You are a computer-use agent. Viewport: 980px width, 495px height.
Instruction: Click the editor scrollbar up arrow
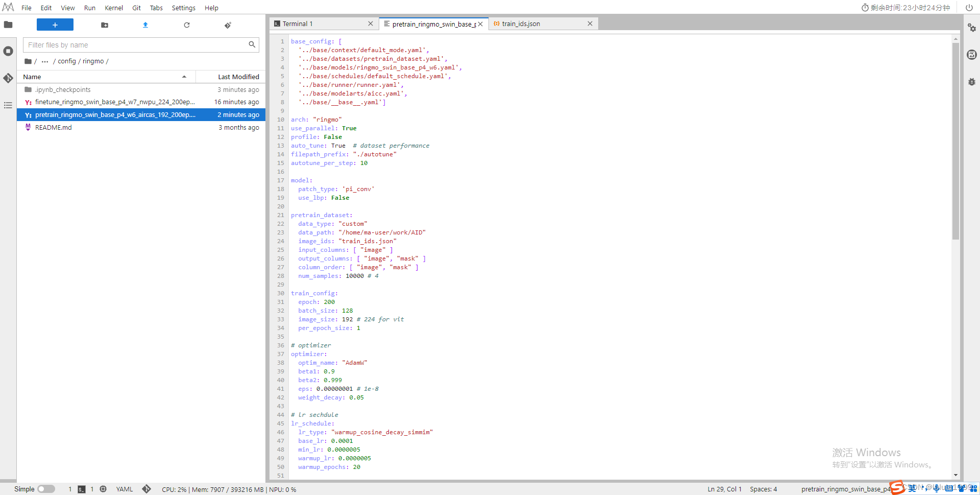pos(955,39)
